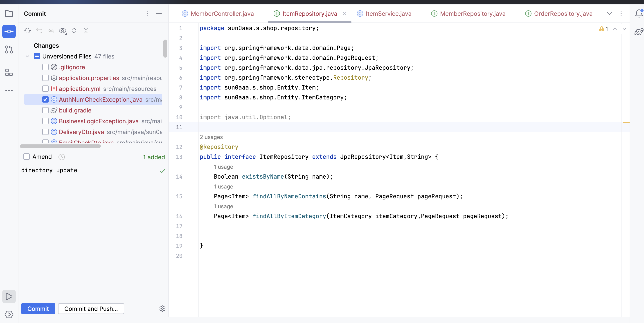Toggle the Amend checkbox
Image resolution: width=644 pixels, height=323 pixels.
pyautogui.click(x=27, y=157)
